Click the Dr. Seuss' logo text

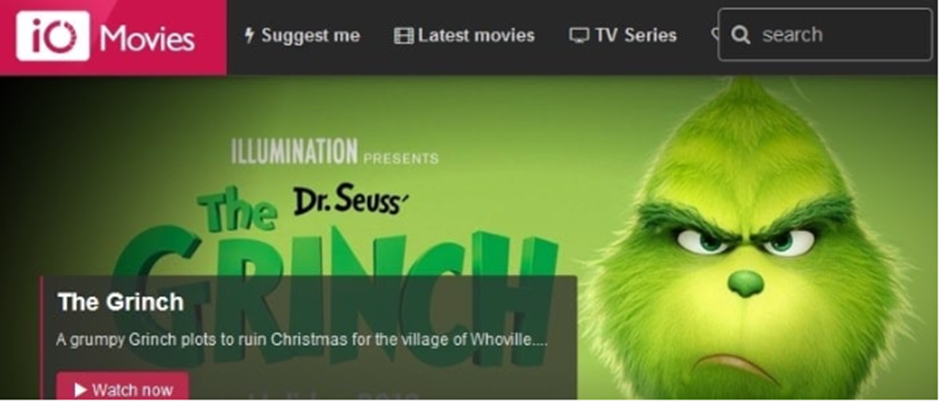pyautogui.click(x=350, y=199)
